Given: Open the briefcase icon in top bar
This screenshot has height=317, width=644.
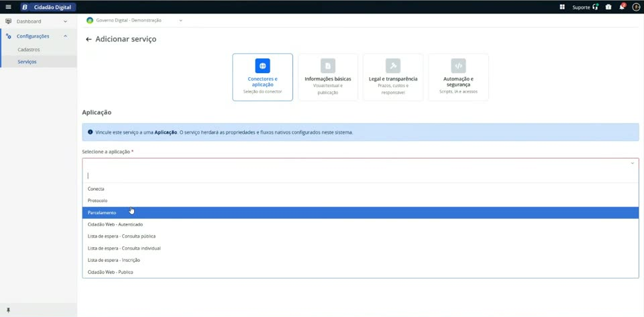Looking at the screenshot, I should 608,7.
